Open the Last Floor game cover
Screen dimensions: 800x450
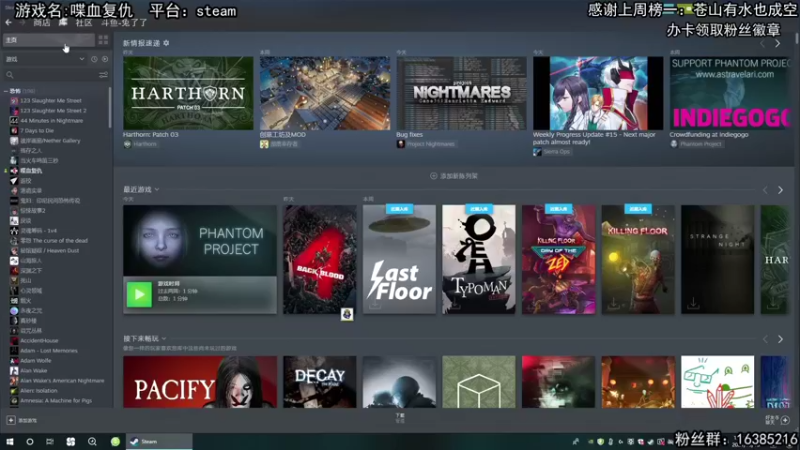tap(399, 259)
